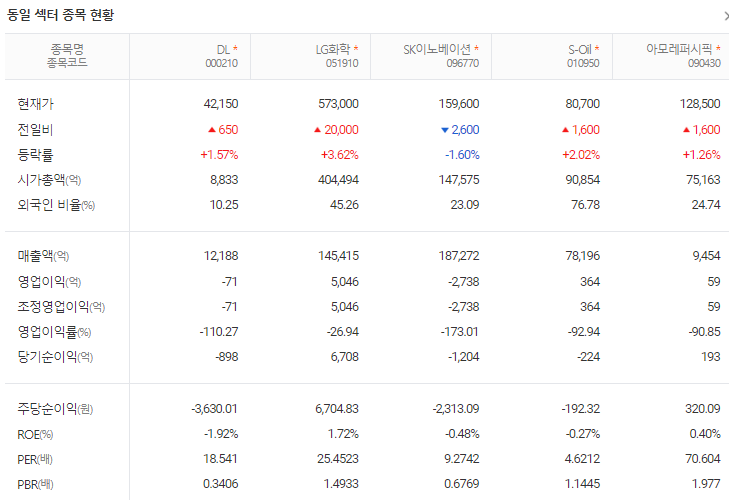
Task: Click stock code 096770
Action: click(463, 63)
